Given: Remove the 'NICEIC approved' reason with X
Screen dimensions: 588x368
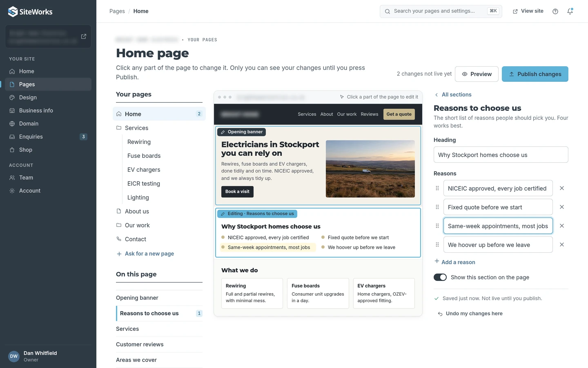Looking at the screenshot, I should 562,188.
